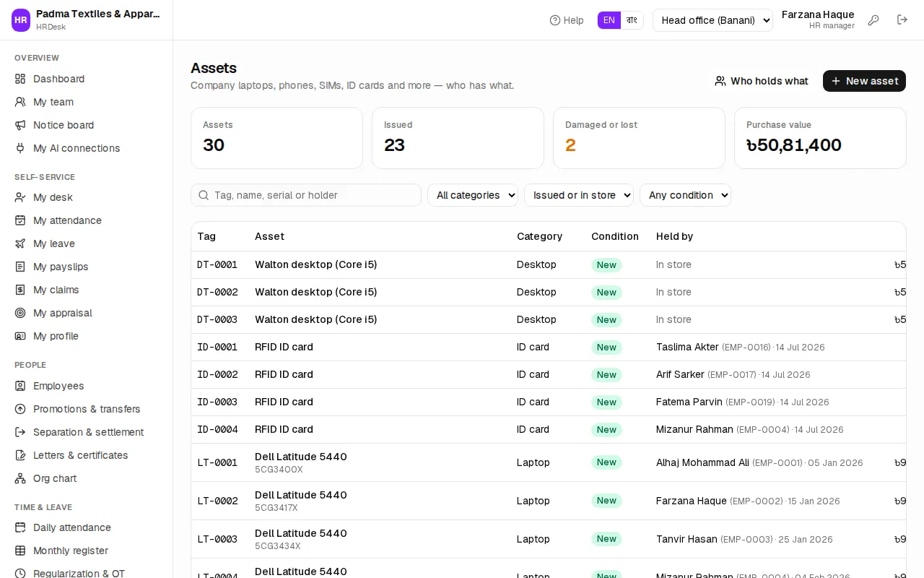Viewport: 924px width, 578px height.
Task: Click serial number 5CG3434X
Action: (x=278, y=546)
